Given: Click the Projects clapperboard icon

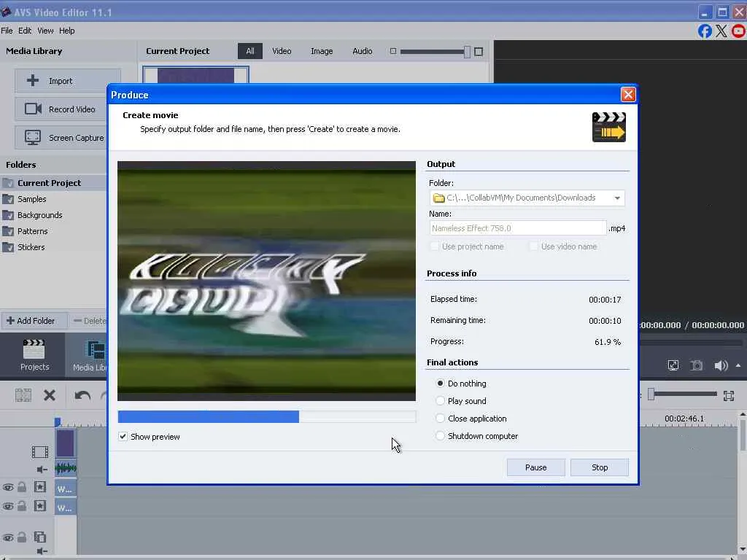Looking at the screenshot, I should (34, 350).
